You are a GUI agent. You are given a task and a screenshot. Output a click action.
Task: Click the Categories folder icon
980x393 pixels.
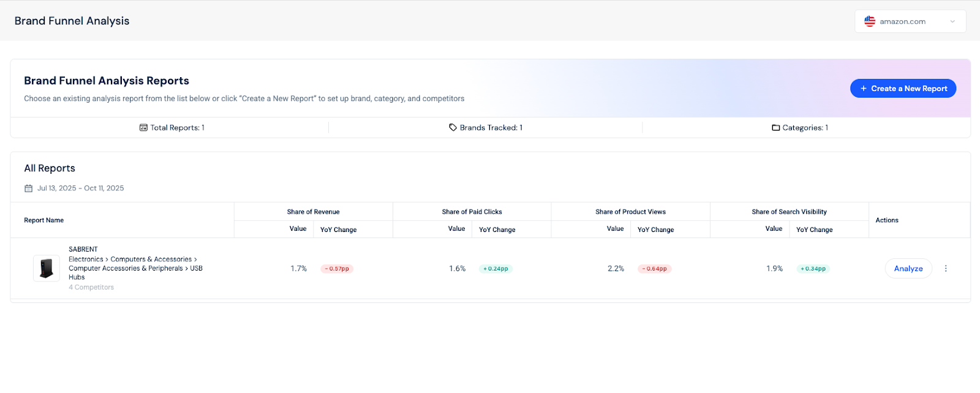click(x=776, y=128)
